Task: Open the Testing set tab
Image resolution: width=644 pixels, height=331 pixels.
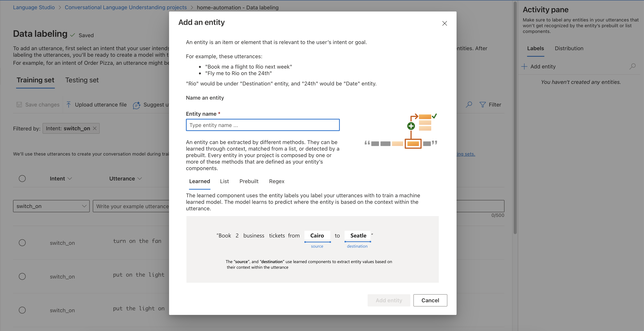Action: 82,80
